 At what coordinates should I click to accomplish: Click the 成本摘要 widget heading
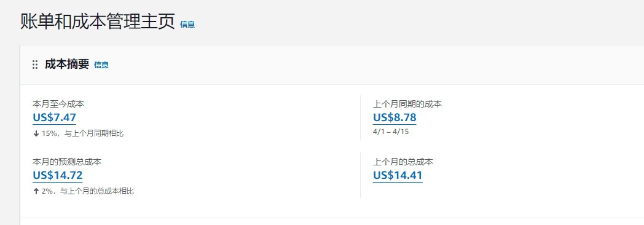(x=67, y=65)
